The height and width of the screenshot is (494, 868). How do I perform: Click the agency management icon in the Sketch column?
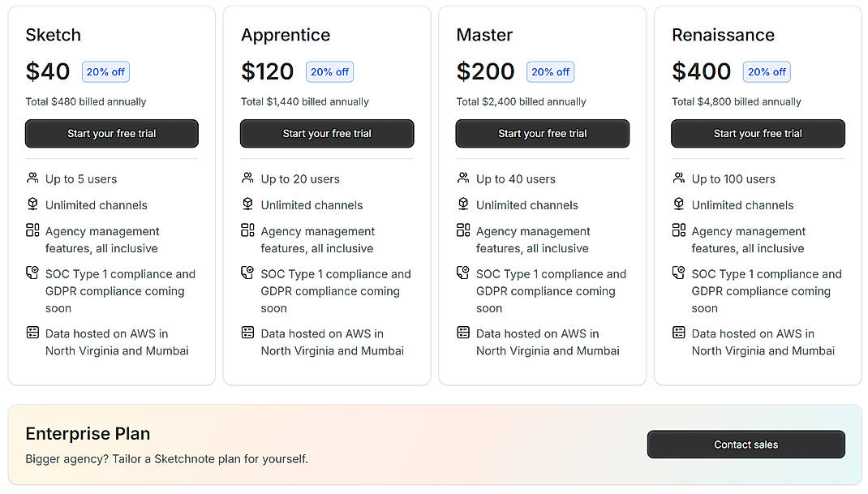pos(32,230)
